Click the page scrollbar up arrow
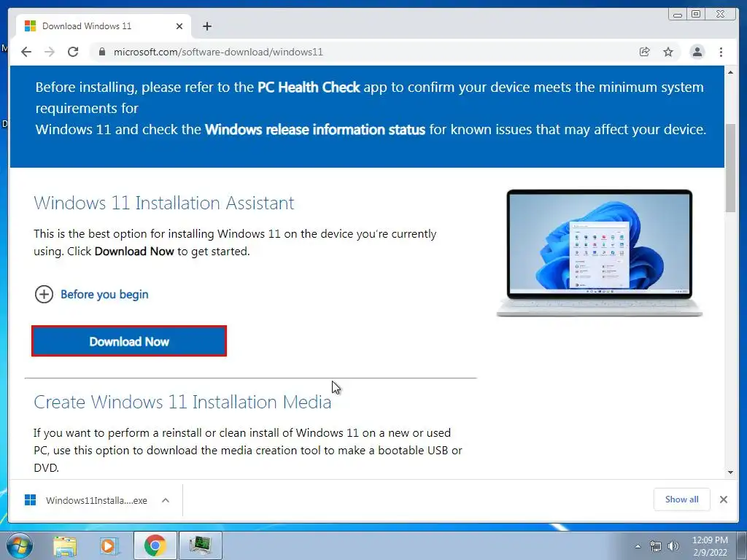Viewport: 747px width, 560px height. coord(730,72)
